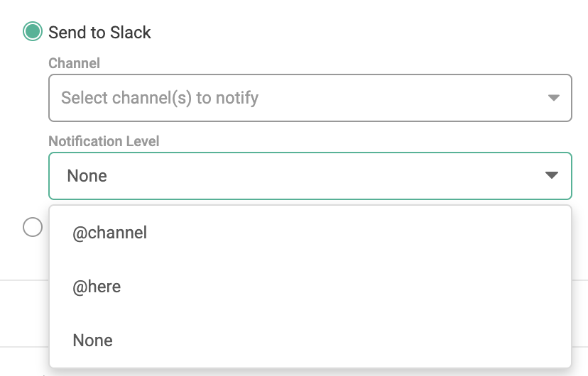Image resolution: width=588 pixels, height=376 pixels.
Task: Click the selected None value in combo box
Action: (x=87, y=175)
